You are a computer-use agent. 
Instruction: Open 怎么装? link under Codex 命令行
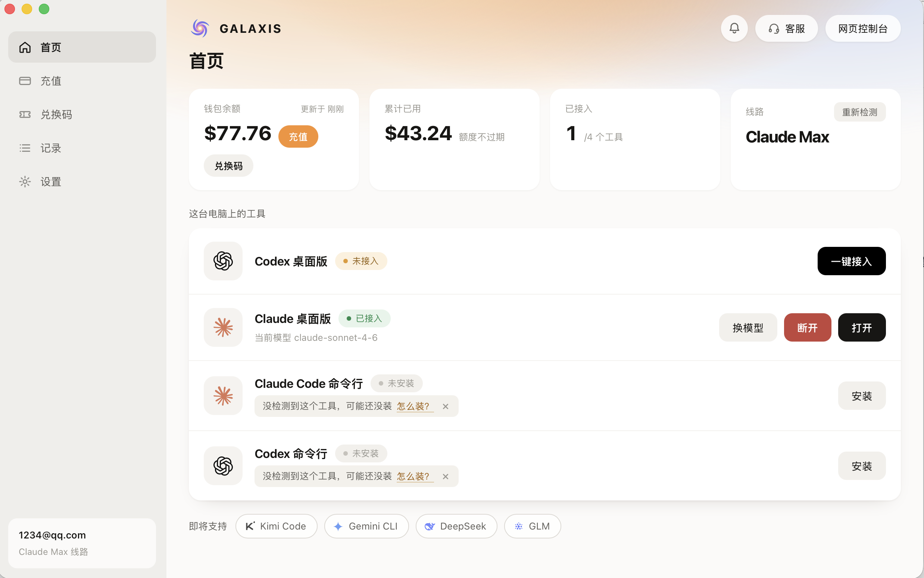click(415, 476)
